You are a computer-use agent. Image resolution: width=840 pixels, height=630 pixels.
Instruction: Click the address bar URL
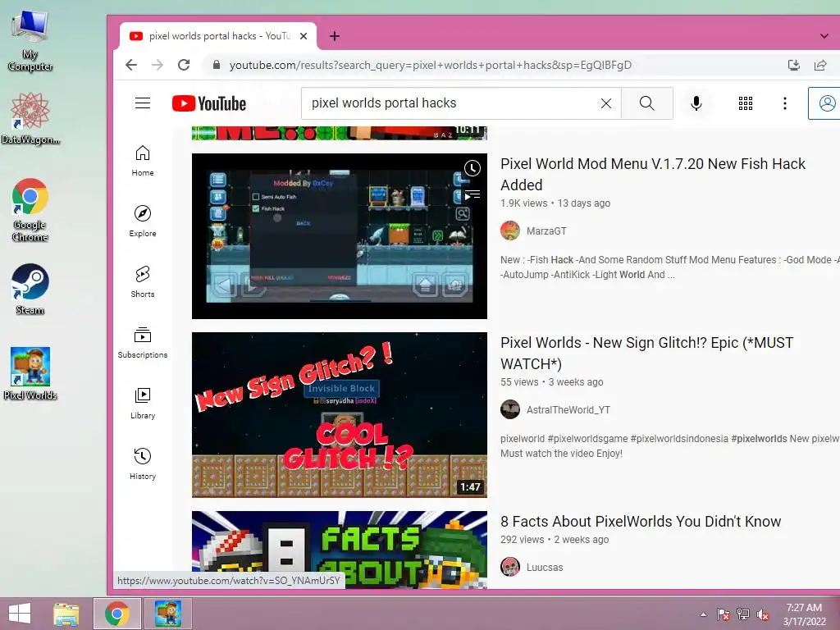coord(430,65)
